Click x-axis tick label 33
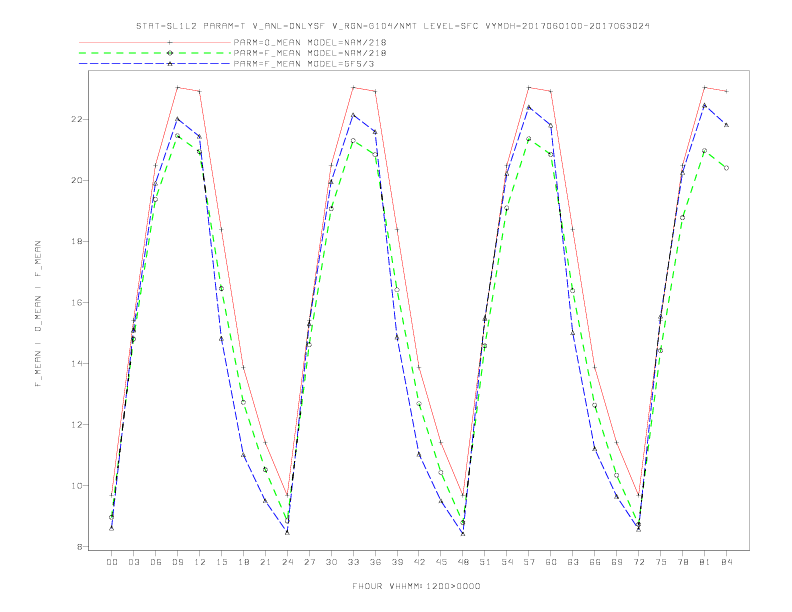792x612 pixels. pyautogui.click(x=353, y=562)
